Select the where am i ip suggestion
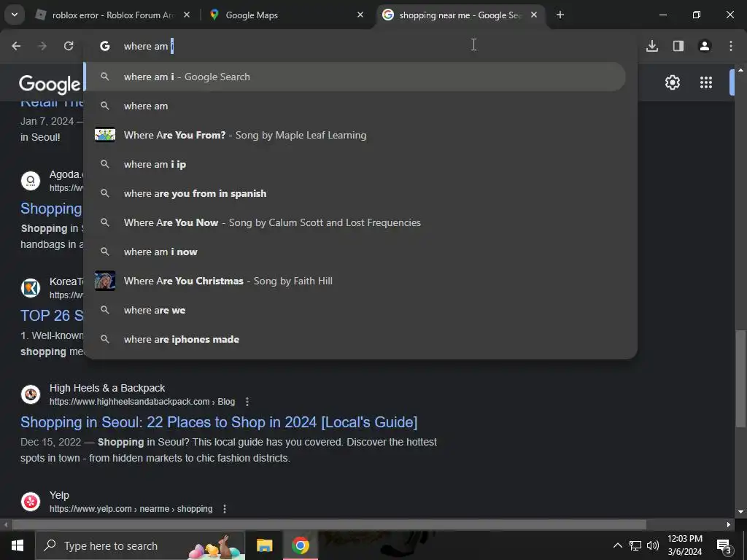Screen dimensions: 747x560 (355, 164)
